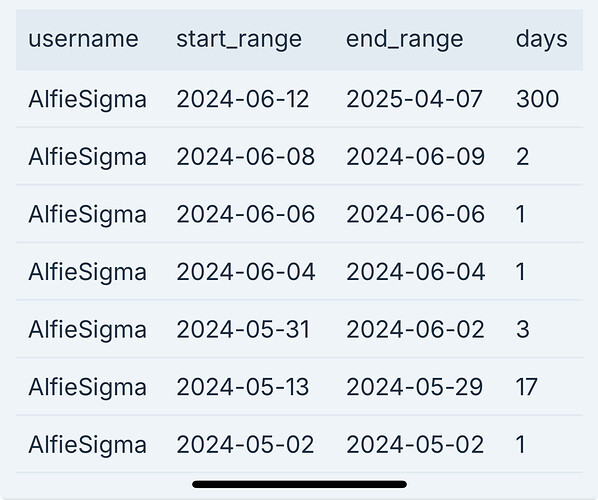
Task: Select the start date 2024-05-13 cell
Action: (x=243, y=387)
